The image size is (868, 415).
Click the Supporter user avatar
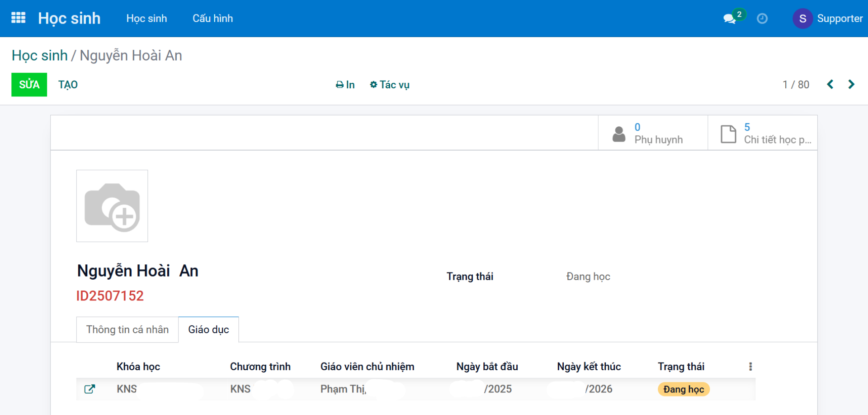(x=802, y=19)
